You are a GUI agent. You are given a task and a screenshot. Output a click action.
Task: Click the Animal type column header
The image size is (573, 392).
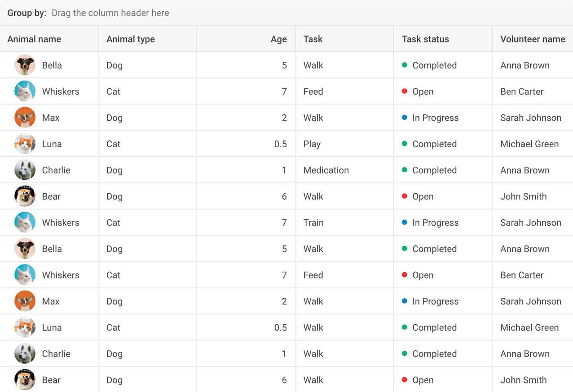[131, 39]
